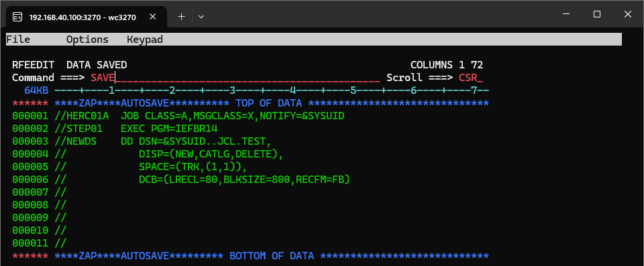Click the COLUMNS 1 72 indicator

click(447, 65)
